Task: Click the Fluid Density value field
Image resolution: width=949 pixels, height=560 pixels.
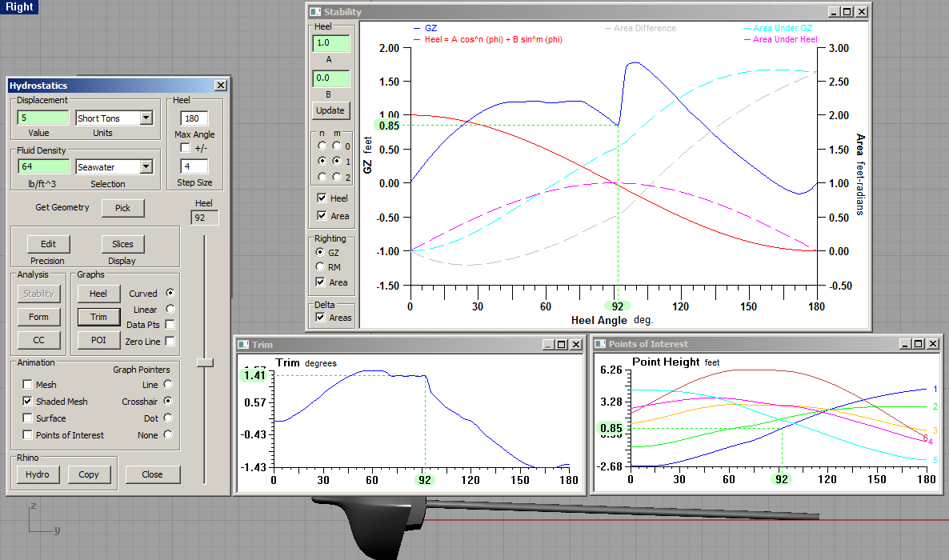Action: [43, 166]
